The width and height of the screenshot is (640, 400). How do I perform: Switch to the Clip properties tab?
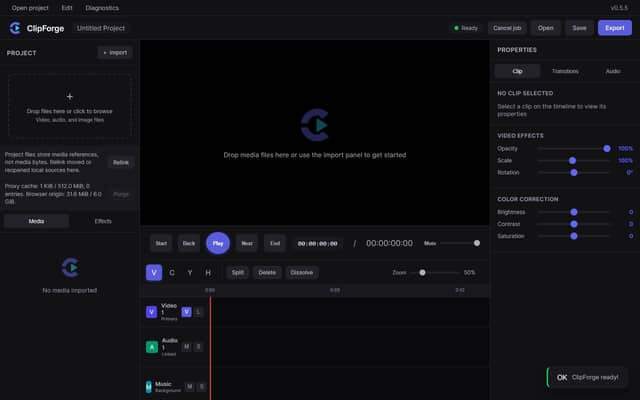coord(517,71)
